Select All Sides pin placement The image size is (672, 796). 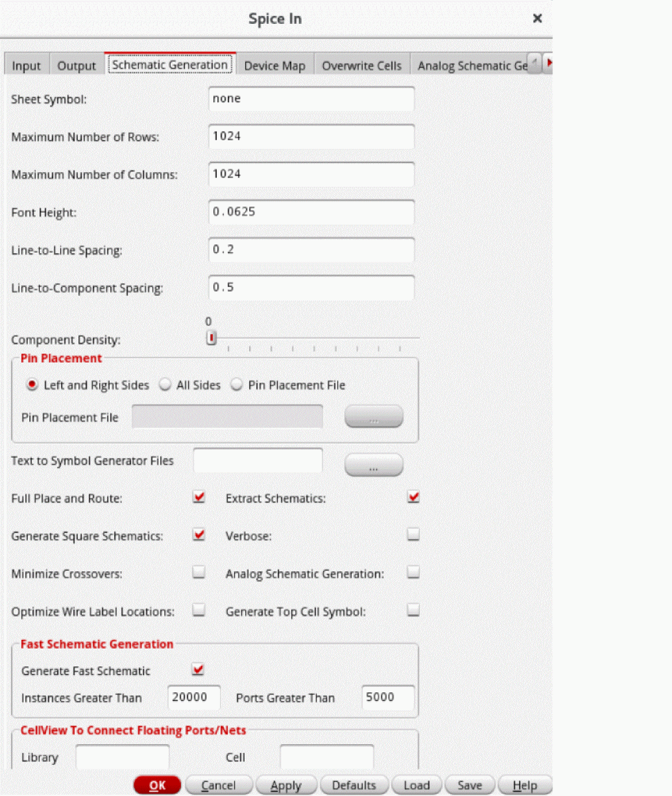point(165,385)
